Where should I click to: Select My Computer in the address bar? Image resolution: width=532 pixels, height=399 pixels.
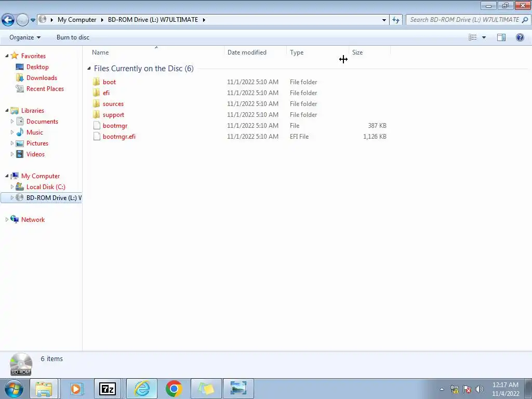(x=77, y=20)
